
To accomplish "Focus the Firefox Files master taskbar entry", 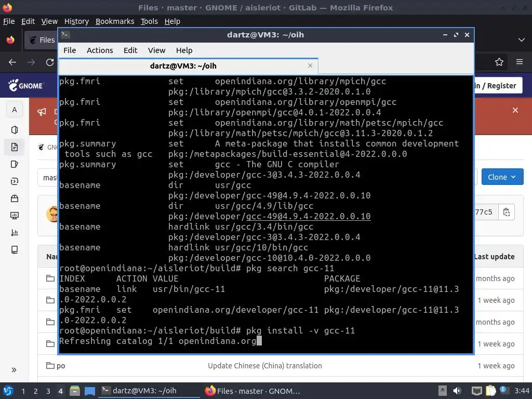I will tap(253, 391).
